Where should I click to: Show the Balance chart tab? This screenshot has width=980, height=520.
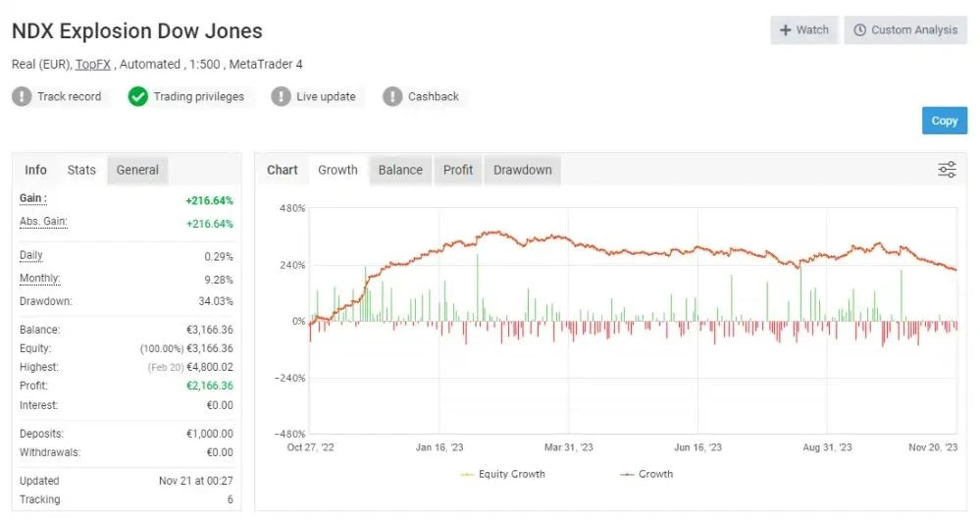[400, 170]
